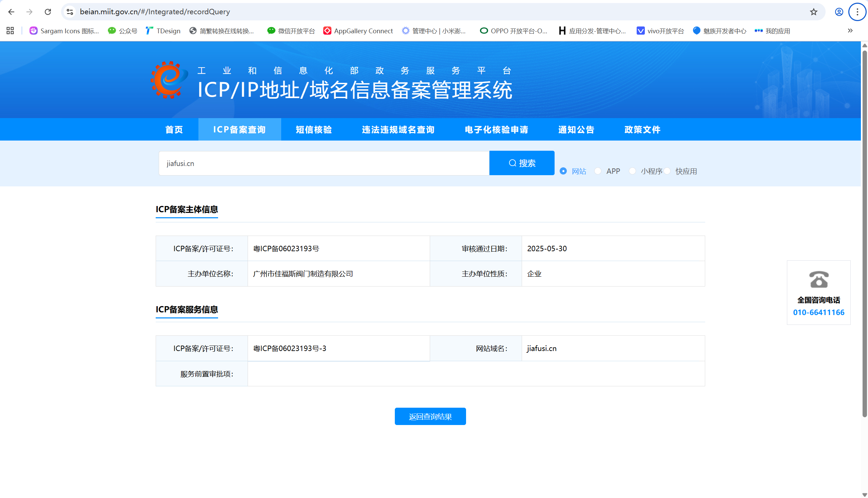The image size is (868, 498).
Task: Focus the jiafusi.cn search input field
Action: 324,164
